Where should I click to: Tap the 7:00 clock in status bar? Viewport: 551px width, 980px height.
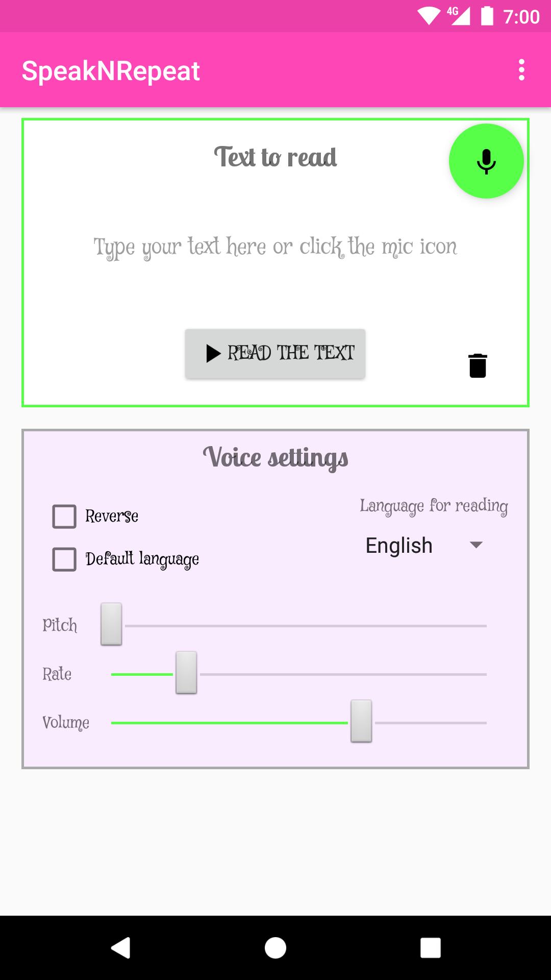[521, 17]
